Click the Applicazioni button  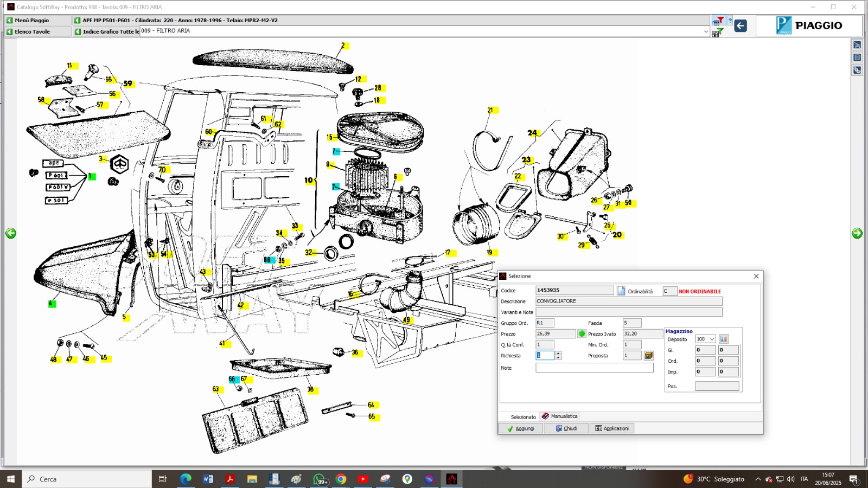click(x=612, y=428)
